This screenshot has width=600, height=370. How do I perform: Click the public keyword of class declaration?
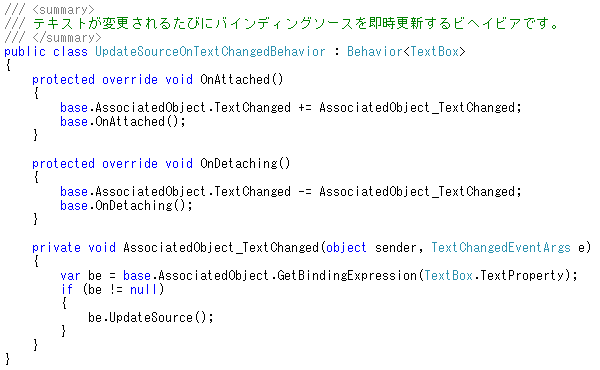25,52
